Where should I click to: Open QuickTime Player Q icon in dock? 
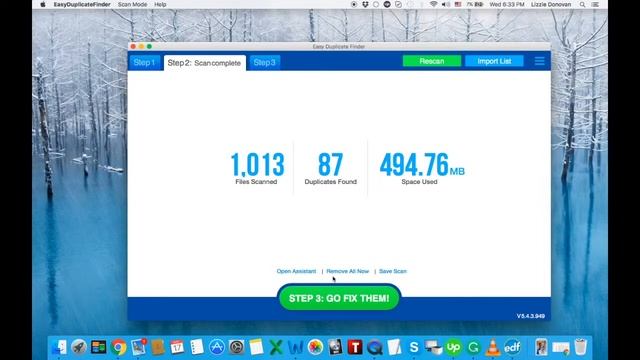(374, 347)
